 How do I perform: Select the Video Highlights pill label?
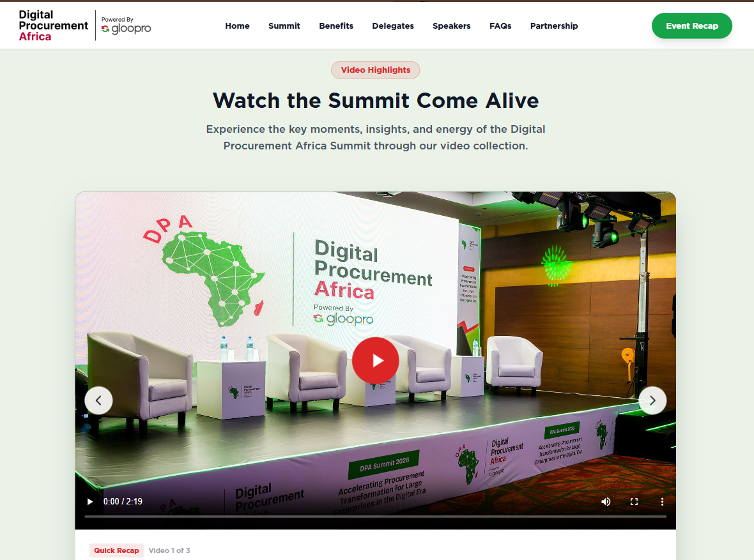pyautogui.click(x=376, y=70)
